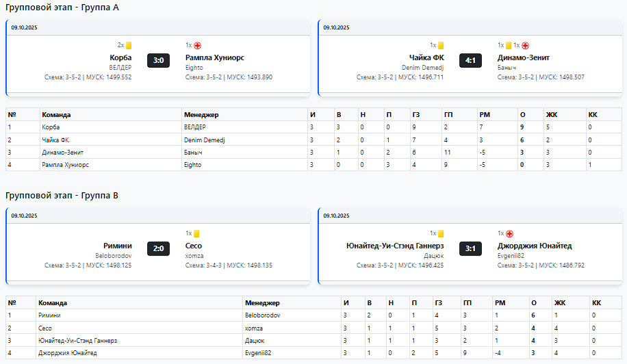Click the Корба team name in match card
Screen dimensions: 627x364
[120, 57]
